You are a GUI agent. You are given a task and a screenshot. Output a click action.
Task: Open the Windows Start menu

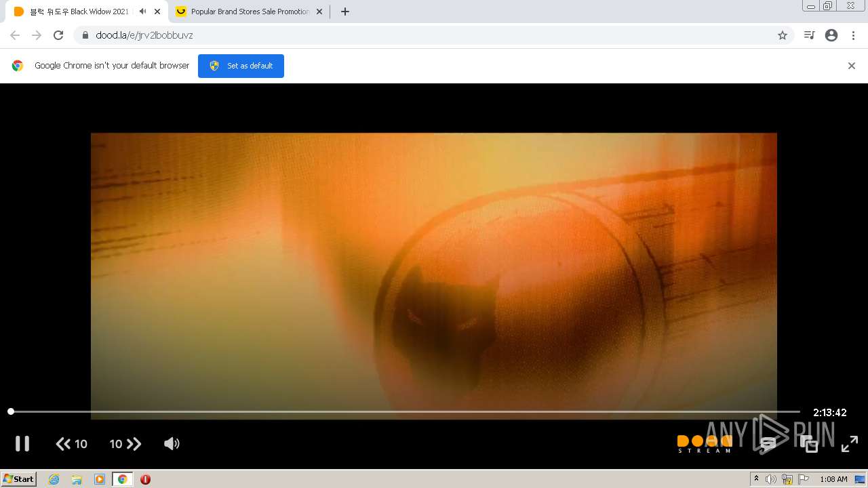[x=19, y=479]
